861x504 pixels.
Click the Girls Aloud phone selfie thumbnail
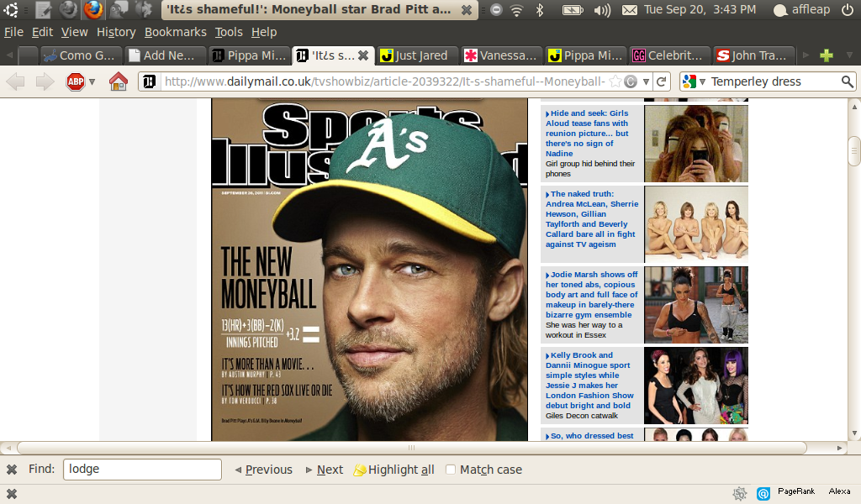(x=695, y=144)
